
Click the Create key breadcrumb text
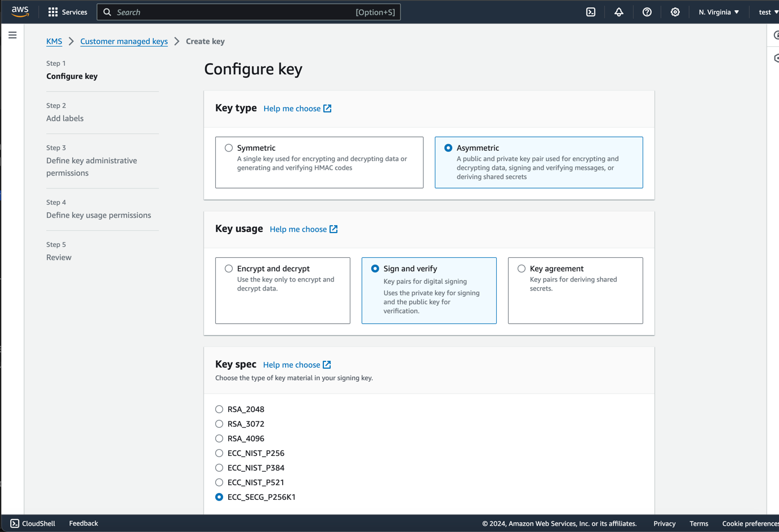[205, 41]
